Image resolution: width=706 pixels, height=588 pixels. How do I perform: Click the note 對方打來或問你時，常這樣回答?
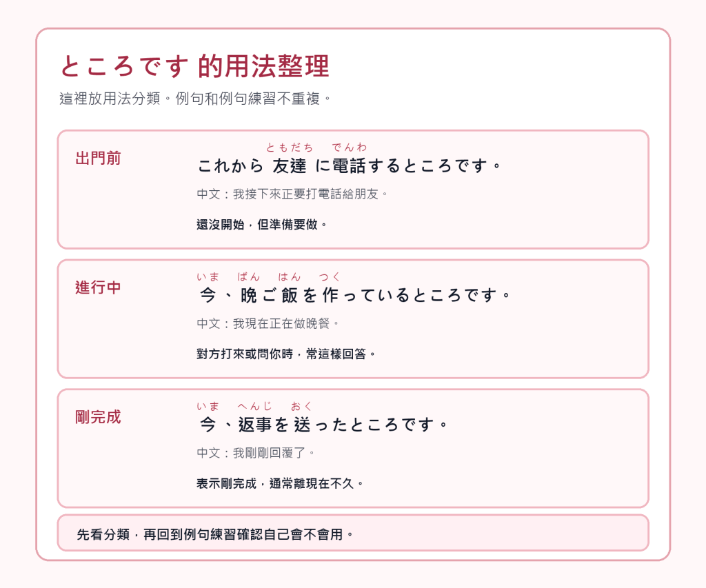click(286, 354)
